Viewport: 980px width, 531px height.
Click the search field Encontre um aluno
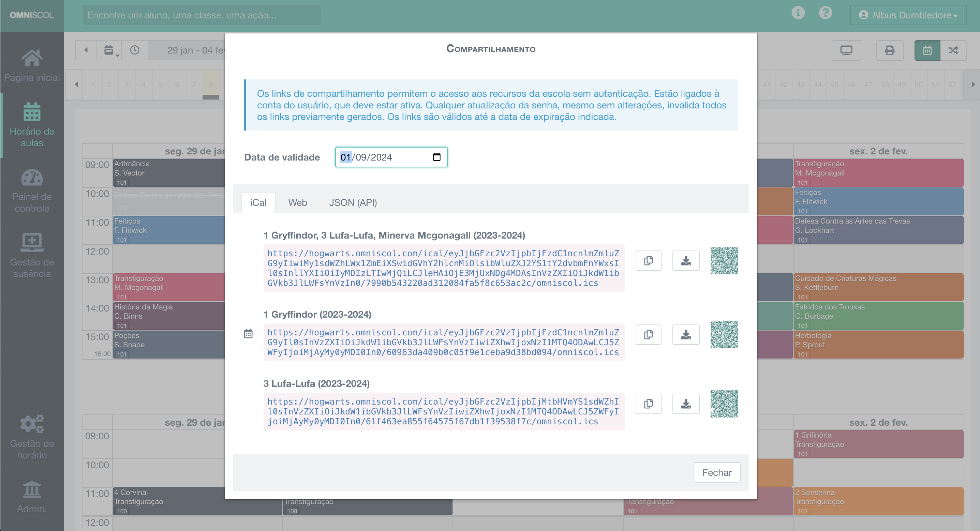coord(202,15)
